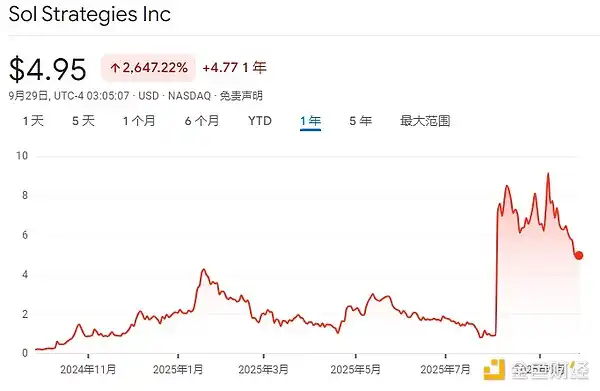Select the YTD range tab
The image size is (600, 391).
tap(260, 121)
